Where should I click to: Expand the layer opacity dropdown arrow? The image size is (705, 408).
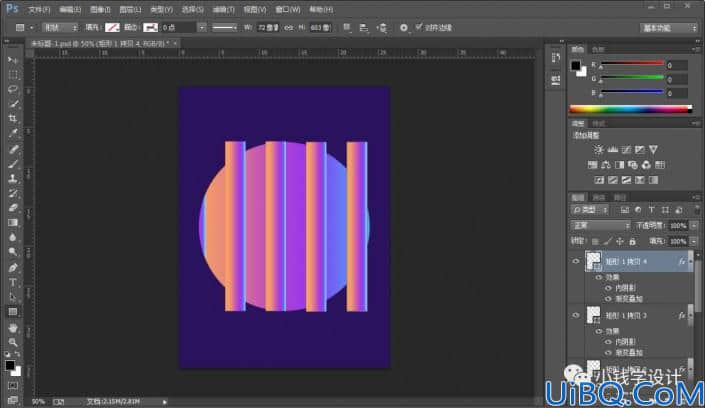pos(694,226)
